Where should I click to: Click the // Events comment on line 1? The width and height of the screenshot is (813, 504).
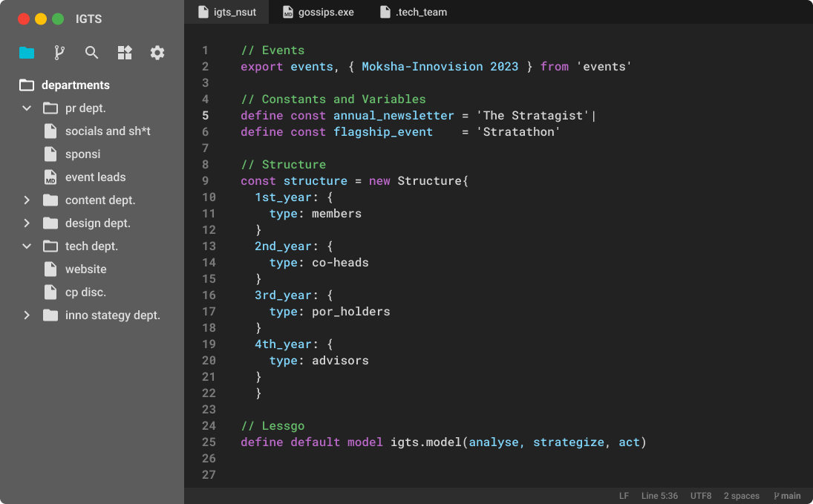coord(272,50)
